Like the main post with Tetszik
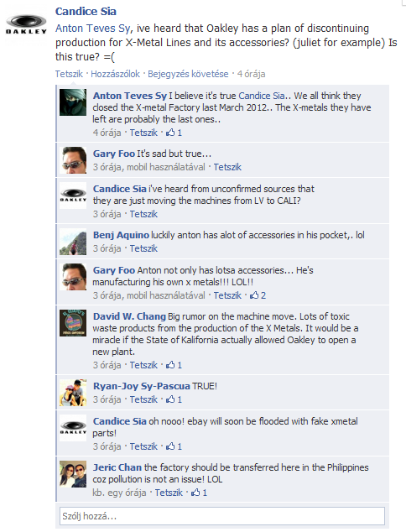This screenshot has height=532, width=406. click(69, 74)
